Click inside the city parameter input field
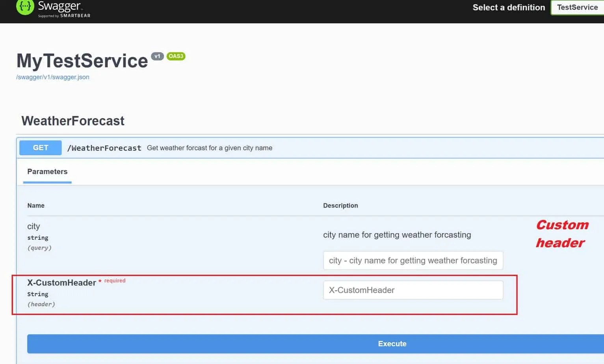The image size is (604, 364). point(413,260)
